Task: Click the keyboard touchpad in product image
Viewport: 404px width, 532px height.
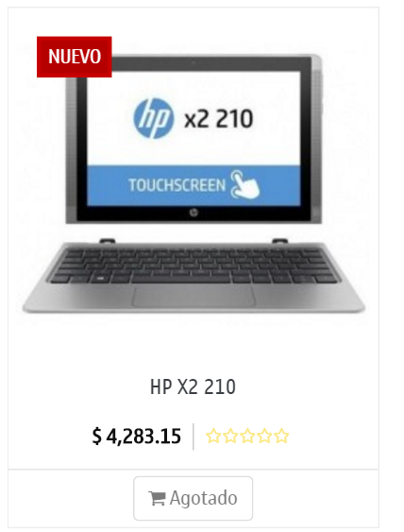Action: click(x=194, y=296)
